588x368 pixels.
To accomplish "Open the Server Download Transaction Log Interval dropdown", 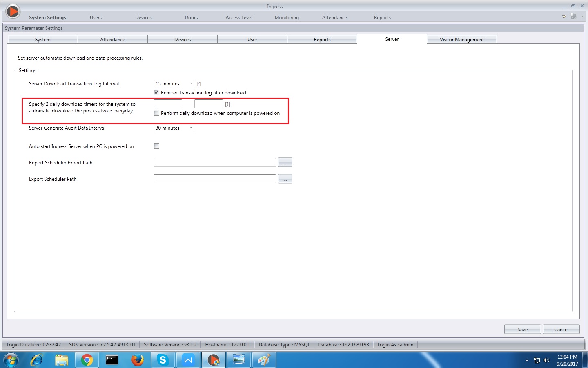I will click(174, 83).
